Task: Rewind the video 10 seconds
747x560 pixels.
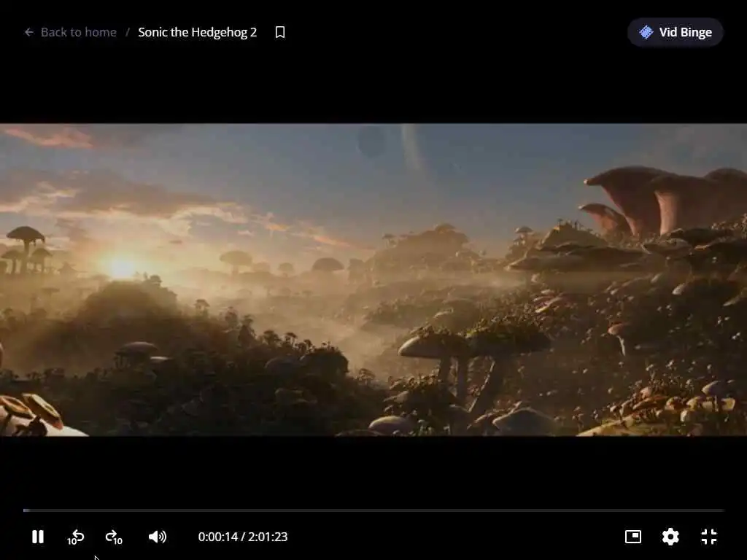Action: pyautogui.click(x=75, y=537)
